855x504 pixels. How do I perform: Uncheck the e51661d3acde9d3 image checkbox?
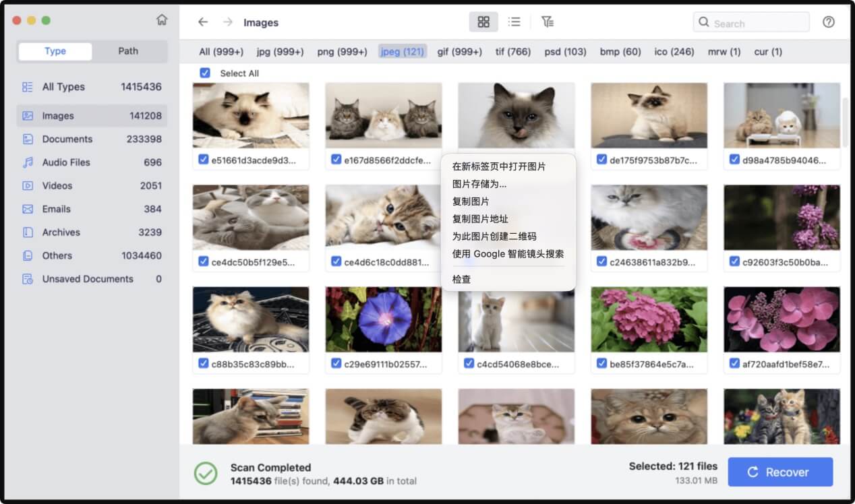pyautogui.click(x=204, y=160)
